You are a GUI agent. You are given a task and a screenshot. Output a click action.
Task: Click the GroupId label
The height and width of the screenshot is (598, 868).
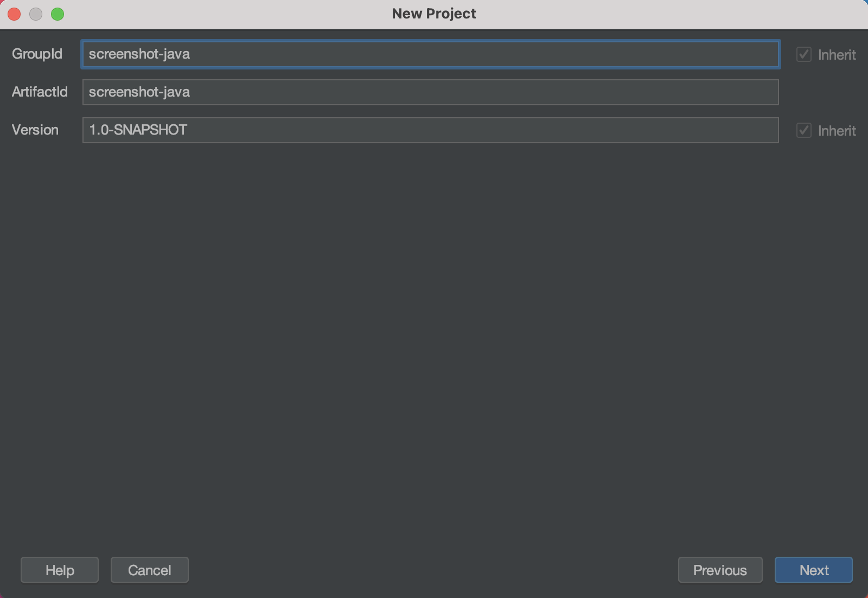[37, 54]
